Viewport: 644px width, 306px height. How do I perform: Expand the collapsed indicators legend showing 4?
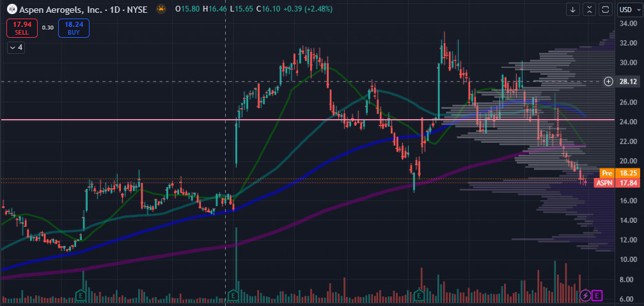15,47
